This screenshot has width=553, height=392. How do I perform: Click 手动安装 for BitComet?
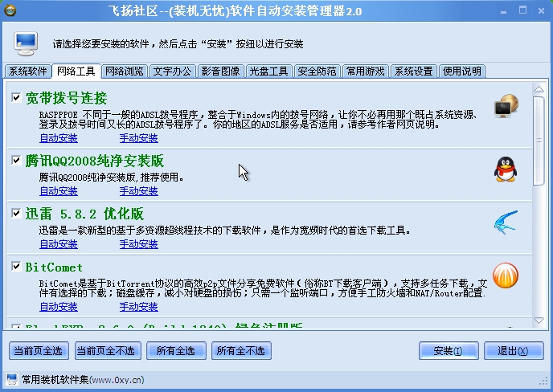pyautogui.click(x=138, y=307)
